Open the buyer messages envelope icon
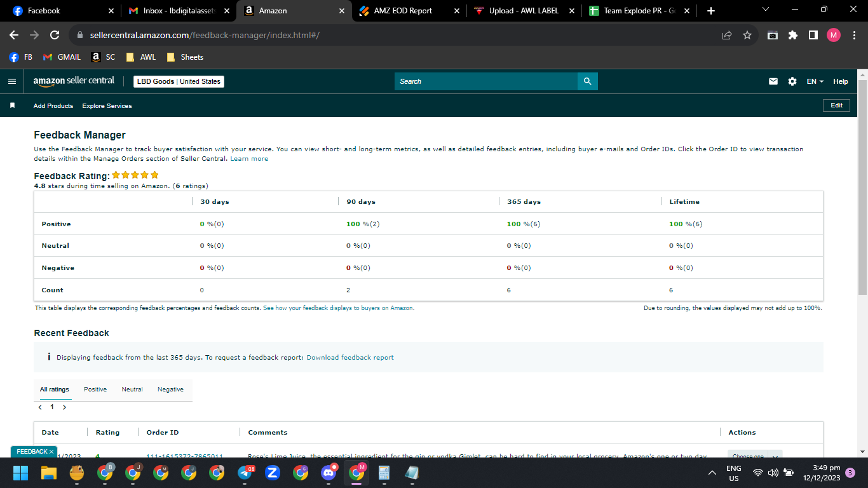This screenshot has height=488, width=868. pyautogui.click(x=773, y=81)
